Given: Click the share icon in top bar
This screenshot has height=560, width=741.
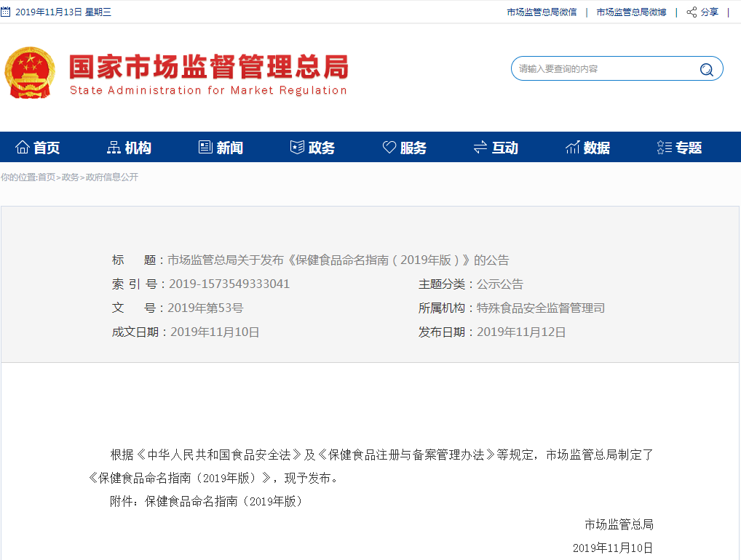Looking at the screenshot, I should click(x=692, y=12).
